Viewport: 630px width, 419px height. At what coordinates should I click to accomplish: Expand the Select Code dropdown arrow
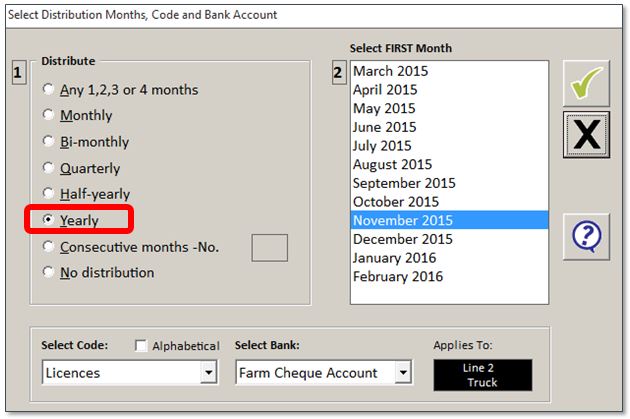coord(209,372)
